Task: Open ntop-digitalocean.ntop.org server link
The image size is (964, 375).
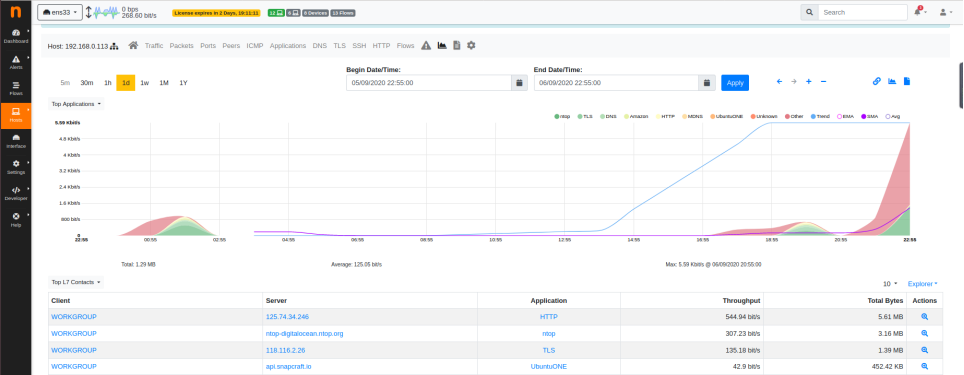Action: [304, 334]
